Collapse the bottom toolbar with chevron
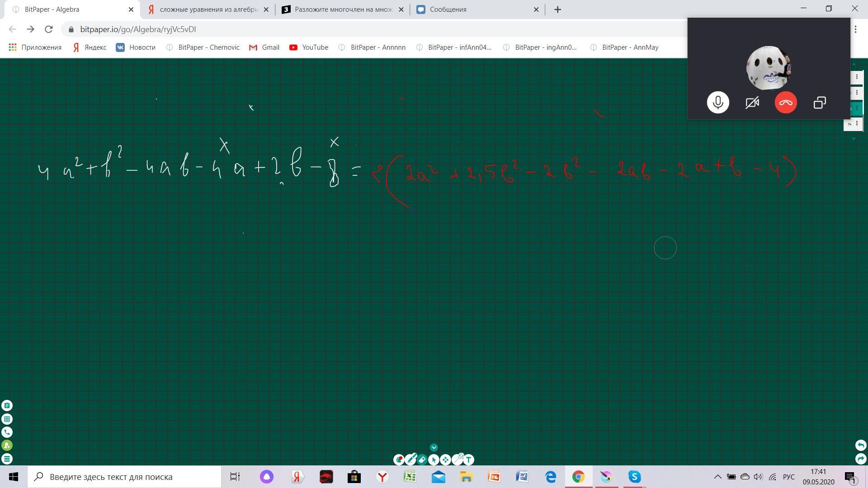 tap(434, 447)
